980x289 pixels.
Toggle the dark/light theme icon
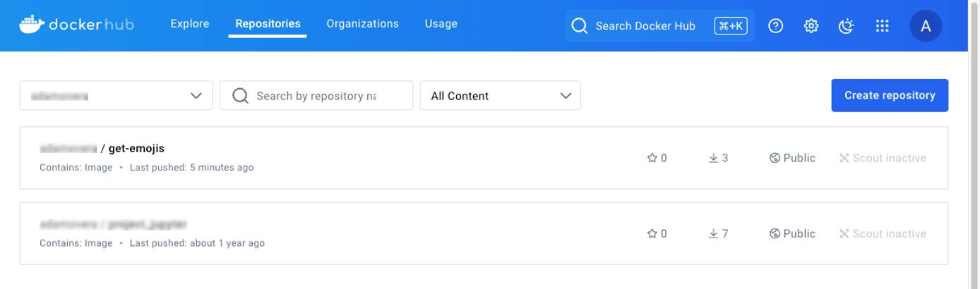(x=846, y=26)
